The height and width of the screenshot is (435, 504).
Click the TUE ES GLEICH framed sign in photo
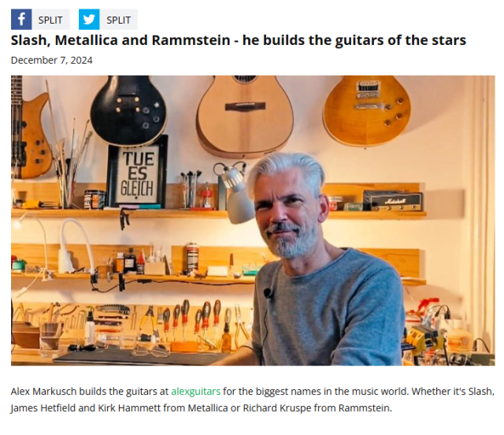(138, 172)
